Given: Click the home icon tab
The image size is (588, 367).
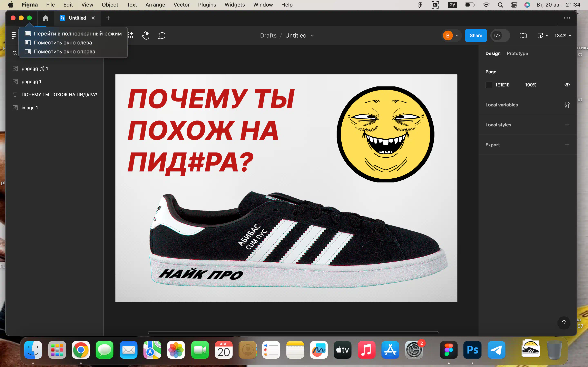Looking at the screenshot, I should click(x=46, y=18).
